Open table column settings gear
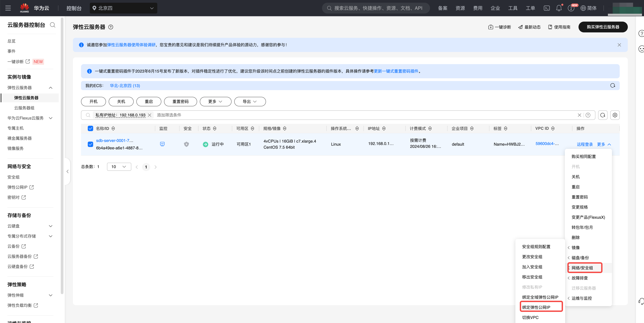The height and width of the screenshot is (323, 644). (x=615, y=115)
